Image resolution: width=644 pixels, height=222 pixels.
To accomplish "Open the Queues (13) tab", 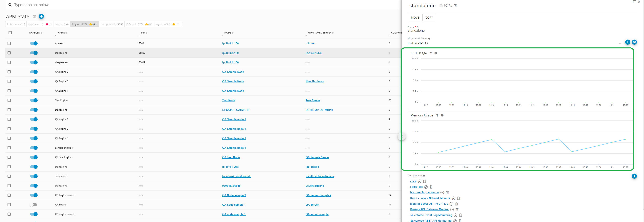I will click(x=36, y=24).
